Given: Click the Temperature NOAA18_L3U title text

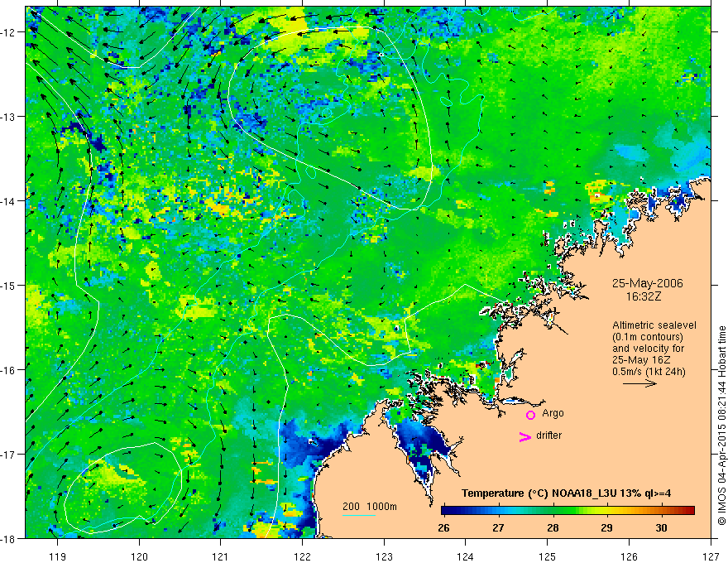Looking at the screenshot, I should click(566, 493).
